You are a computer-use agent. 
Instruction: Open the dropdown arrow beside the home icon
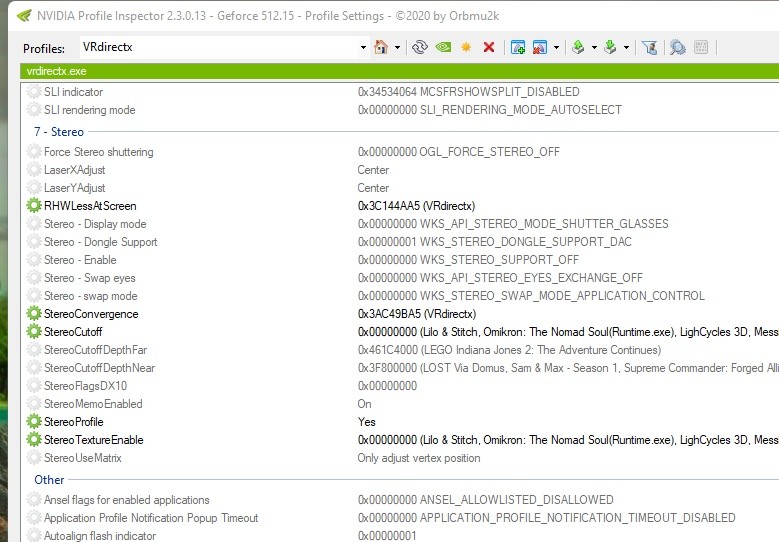397,48
